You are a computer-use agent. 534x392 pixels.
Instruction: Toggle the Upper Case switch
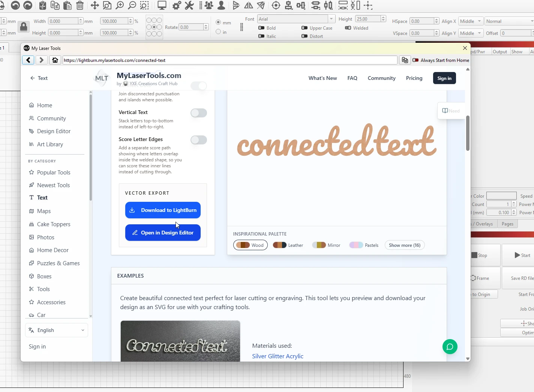(304, 28)
